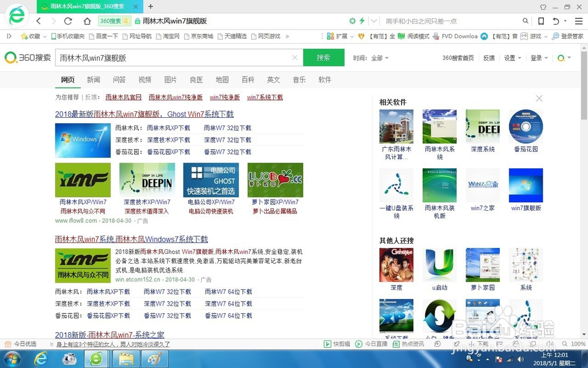Click the 100% zoom level control
The image size is (588, 368).
(x=578, y=343)
